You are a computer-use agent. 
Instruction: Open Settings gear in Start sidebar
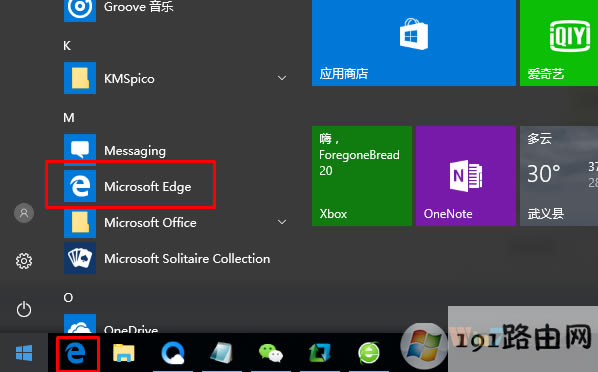[24, 261]
